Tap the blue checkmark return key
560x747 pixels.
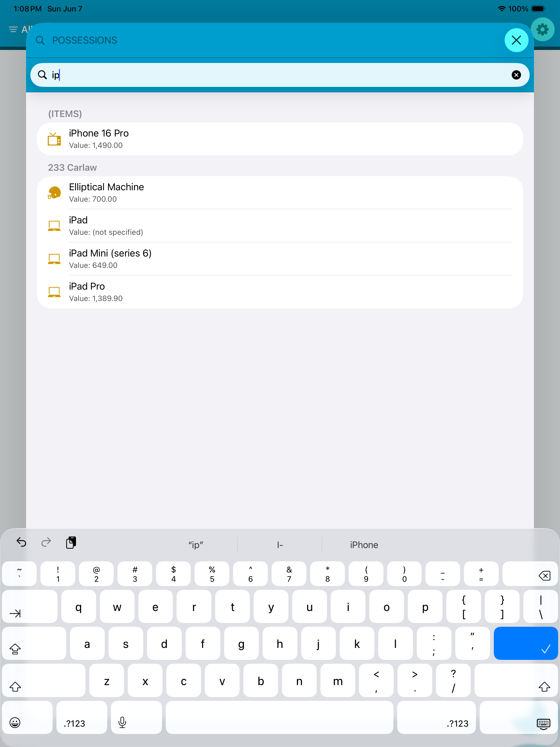(526, 643)
